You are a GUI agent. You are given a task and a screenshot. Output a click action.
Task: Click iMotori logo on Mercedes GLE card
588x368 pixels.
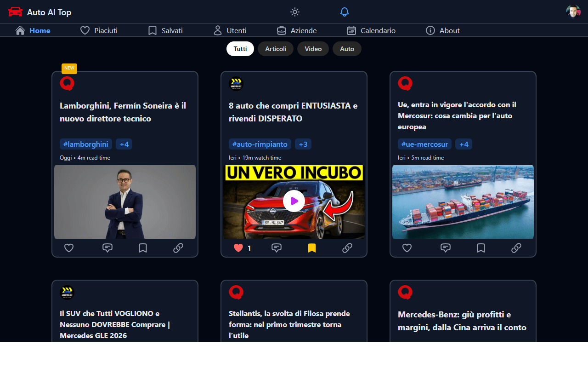pos(67,293)
